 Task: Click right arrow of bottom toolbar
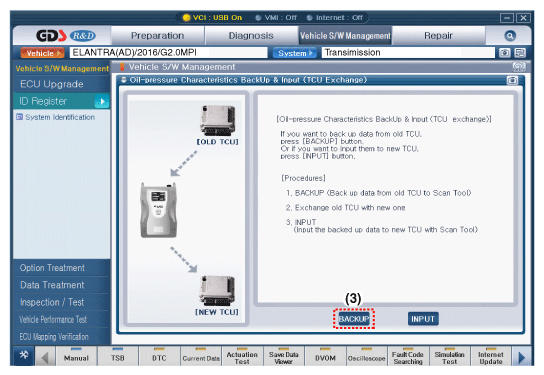pyautogui.click(x=521, y=357)
